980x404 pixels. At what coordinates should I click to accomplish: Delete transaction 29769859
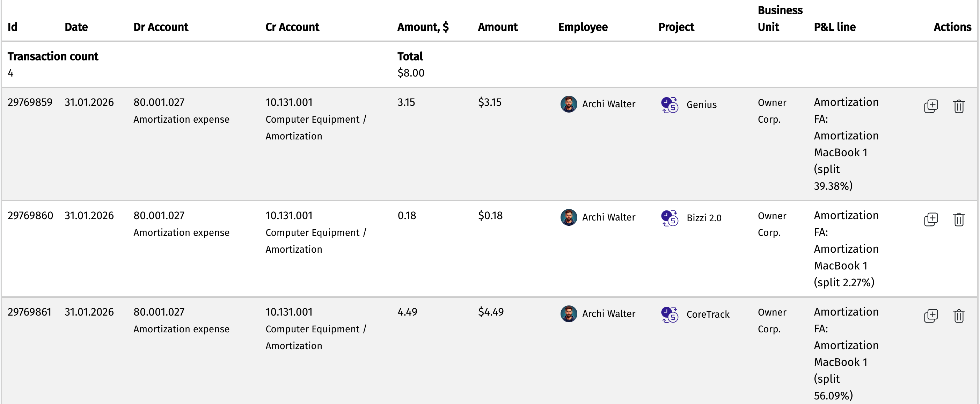pos(959,106)
